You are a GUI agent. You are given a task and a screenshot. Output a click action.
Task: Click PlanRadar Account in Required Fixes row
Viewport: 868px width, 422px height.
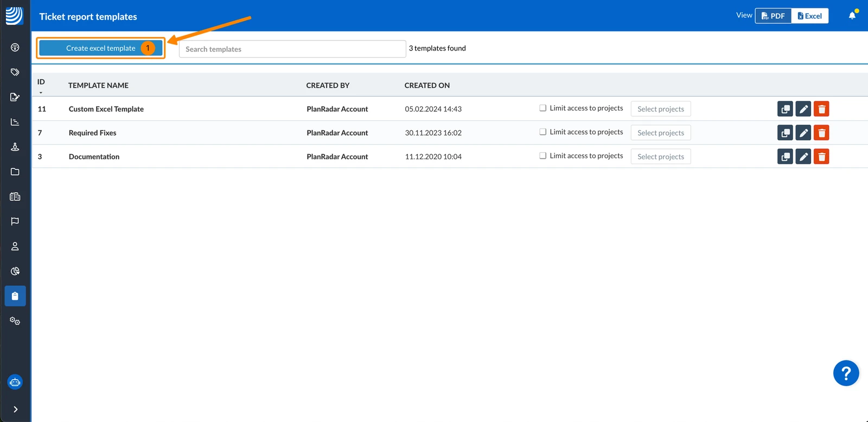[x=337, y=133]
